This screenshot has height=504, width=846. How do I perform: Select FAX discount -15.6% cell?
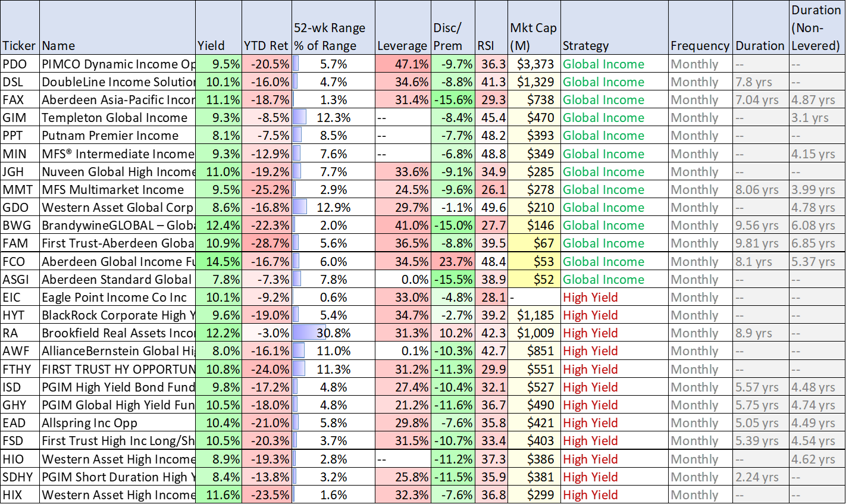point(453,100)
